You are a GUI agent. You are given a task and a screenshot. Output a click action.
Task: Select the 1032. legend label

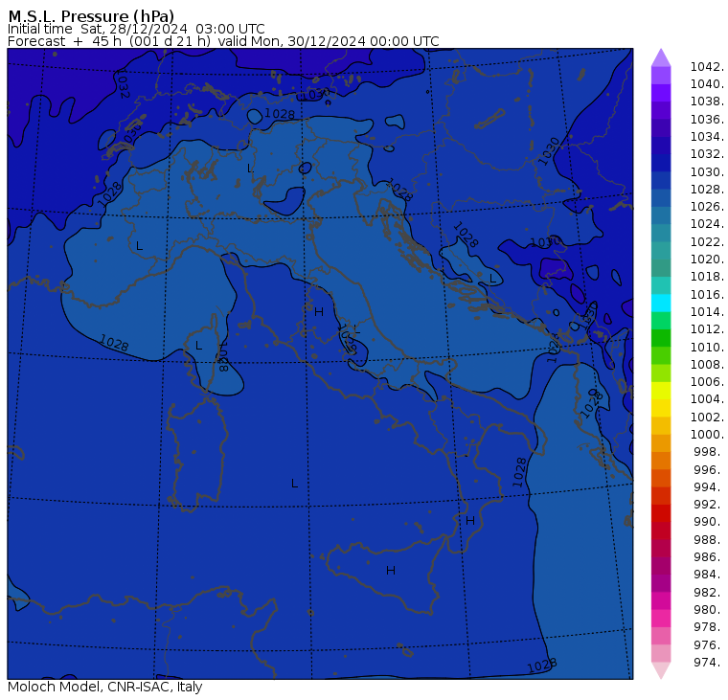[707, 153]
